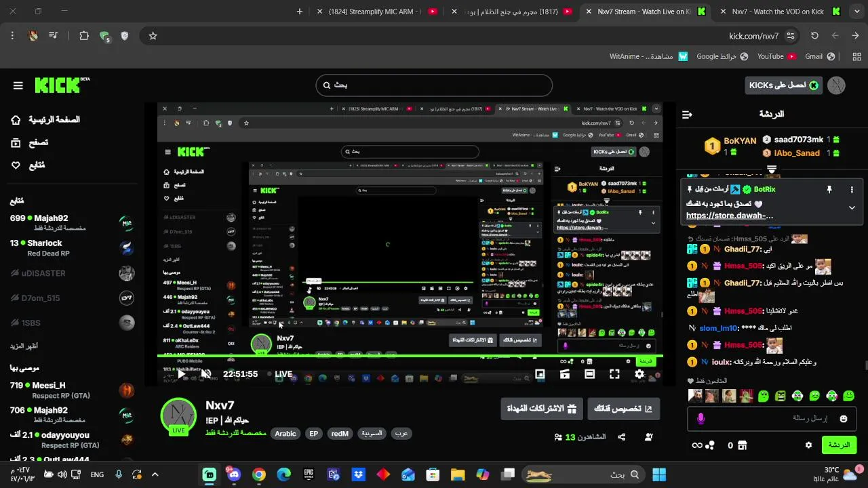Image resolution: width=868 pixels, height=488 pixels.
Task: Toggle theater mode in the player
Action: (x=589, y=373)
